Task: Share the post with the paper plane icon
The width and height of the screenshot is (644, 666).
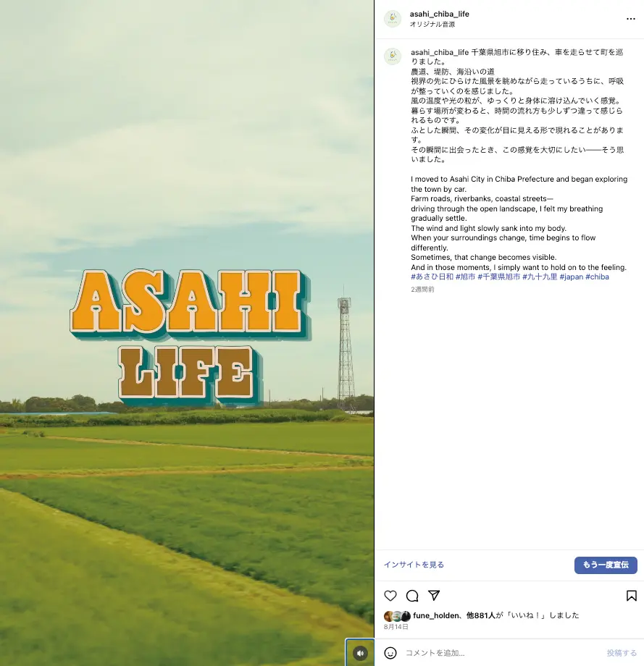Action: click(x=434, y=595)
